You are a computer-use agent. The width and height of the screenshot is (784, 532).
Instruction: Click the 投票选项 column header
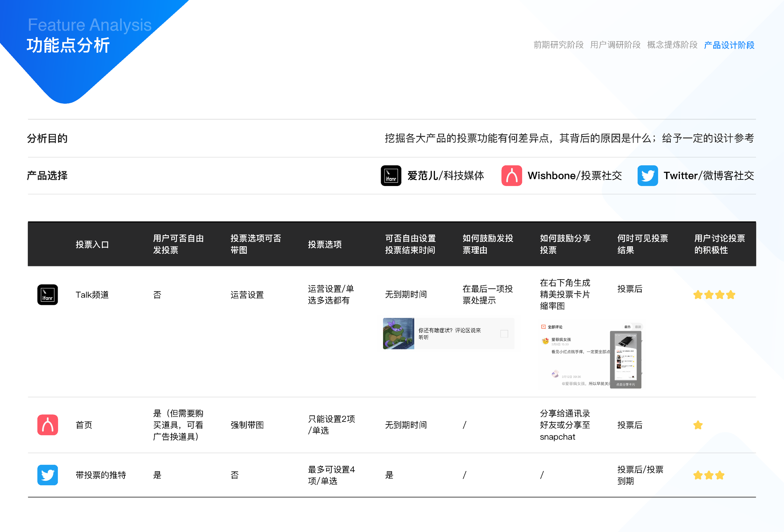point(325,245)
